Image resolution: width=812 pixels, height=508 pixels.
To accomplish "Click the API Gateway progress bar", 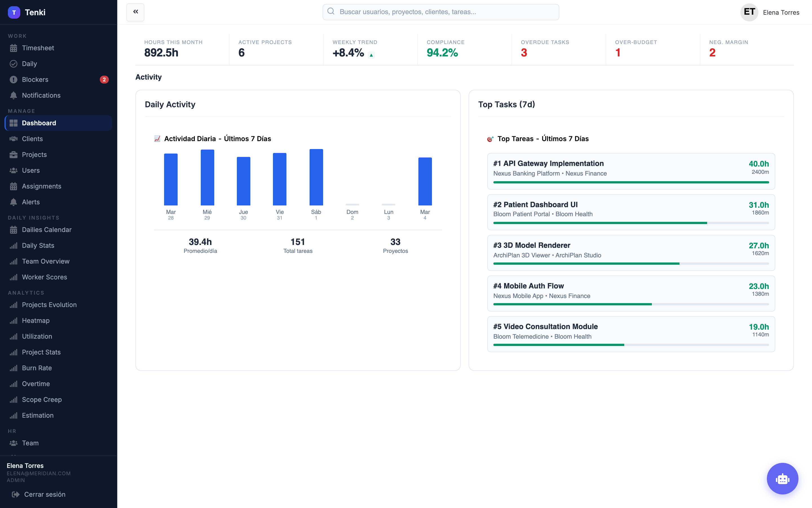I will 631,182.
